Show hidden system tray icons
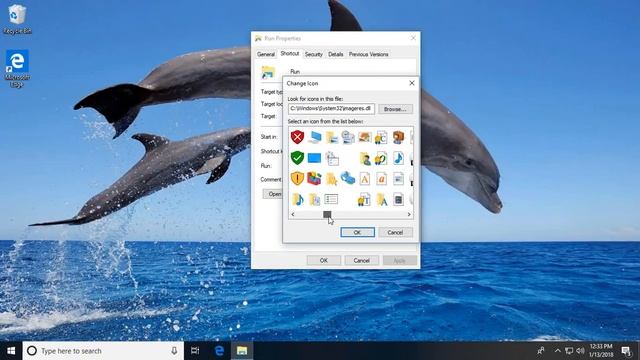 [x=558, y=351]
